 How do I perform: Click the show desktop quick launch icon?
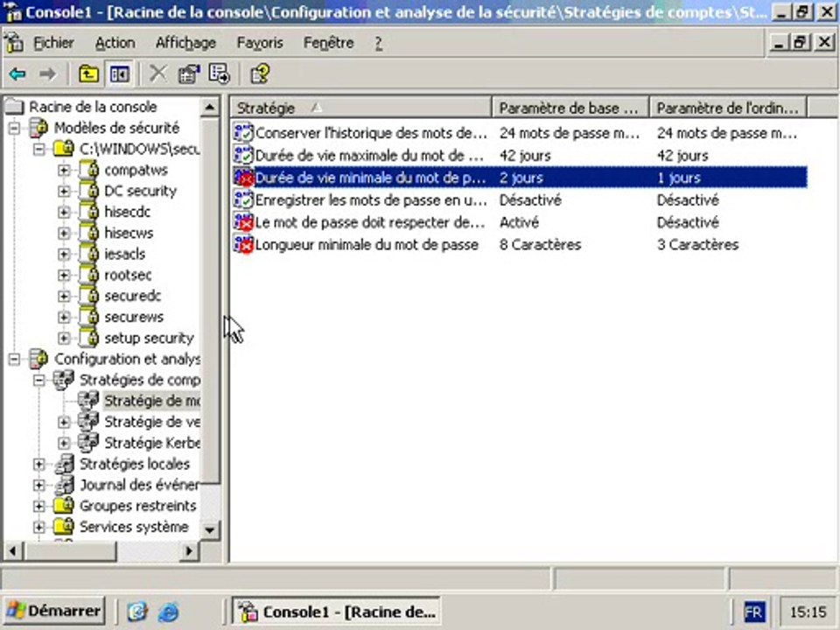(x=137, y=612)
